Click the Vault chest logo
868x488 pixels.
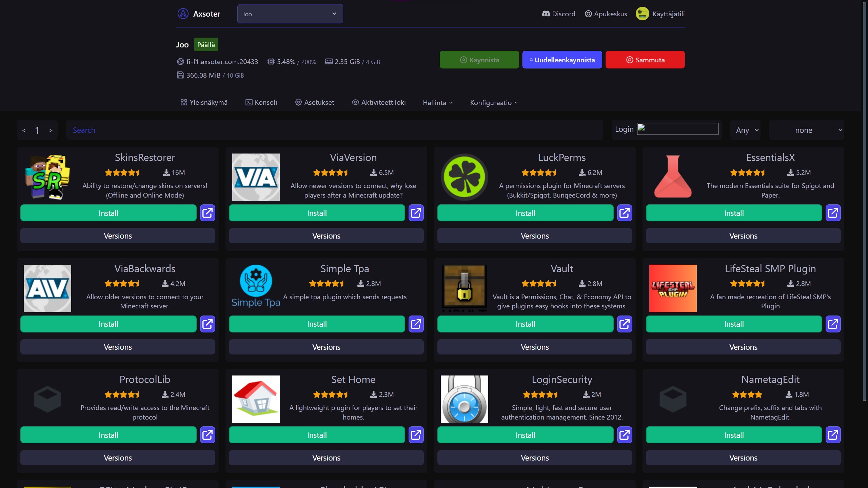pos(465,288)
